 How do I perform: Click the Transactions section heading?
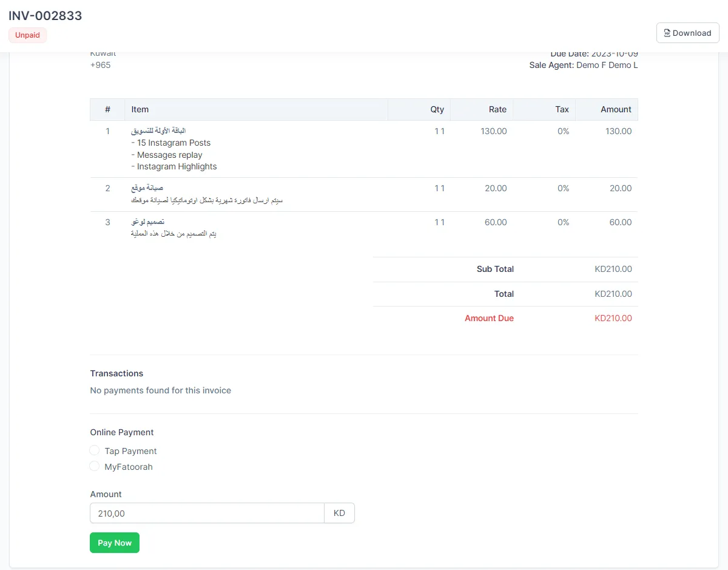coord(116,373)
